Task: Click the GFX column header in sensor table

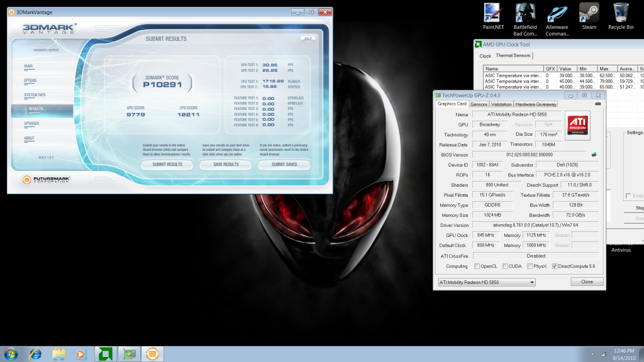Action: tap(550, 69)
